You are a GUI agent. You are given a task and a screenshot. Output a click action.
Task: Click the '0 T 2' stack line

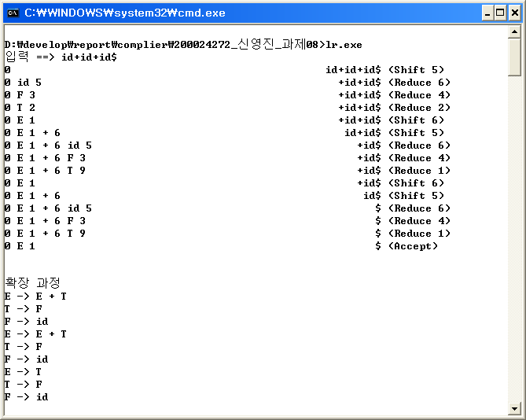pyautogui.click(x=20, y=108)
